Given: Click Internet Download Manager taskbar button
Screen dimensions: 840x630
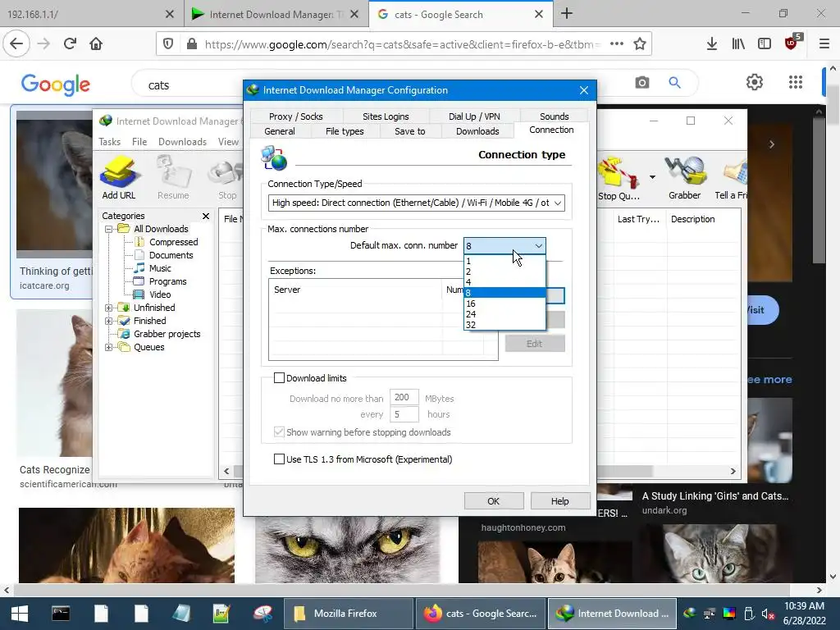Looking at the screenshot, I should [612, 614].
